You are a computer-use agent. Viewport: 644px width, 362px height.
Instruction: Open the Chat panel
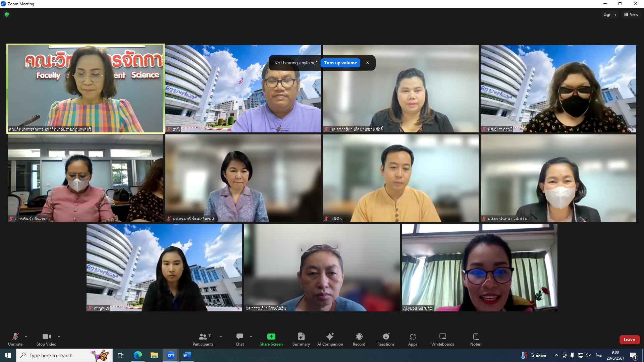239,339
